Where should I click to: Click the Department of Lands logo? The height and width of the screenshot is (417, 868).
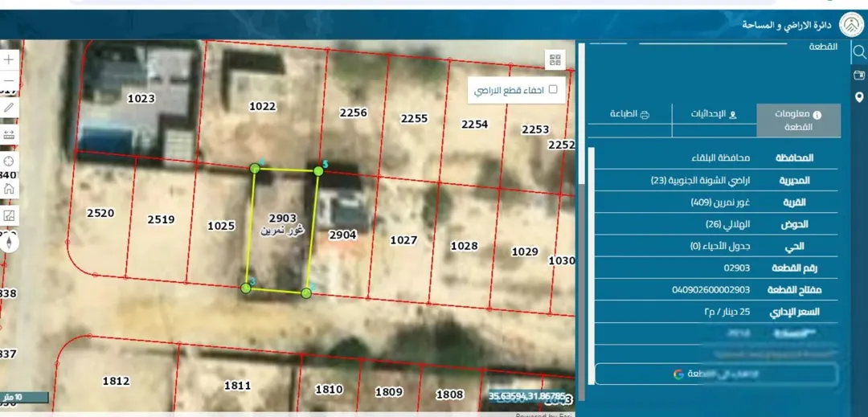click(x=851, y=24)
